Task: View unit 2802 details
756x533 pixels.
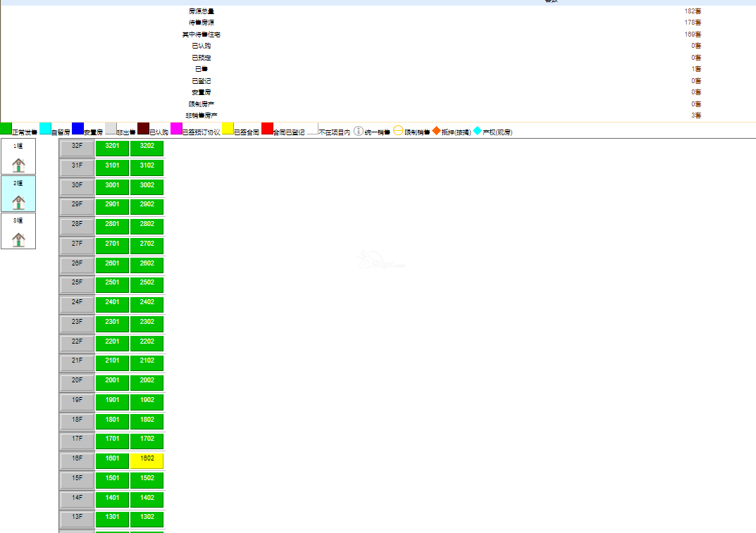Action: tap(147, 227)
